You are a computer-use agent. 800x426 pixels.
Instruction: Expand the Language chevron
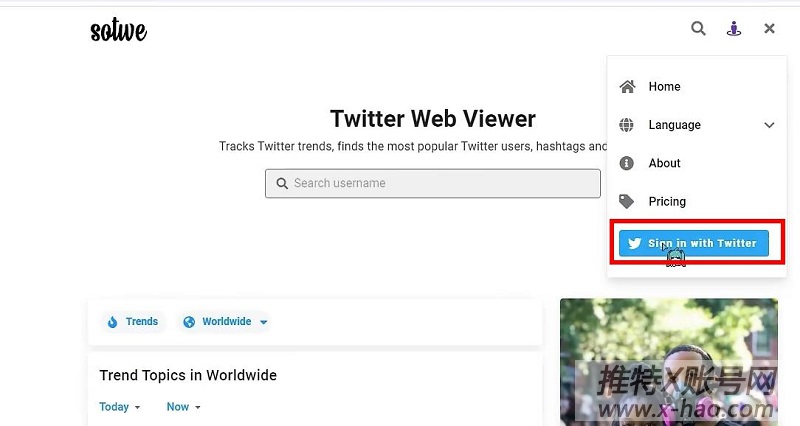pyautogui.click(x=769, y=125)
